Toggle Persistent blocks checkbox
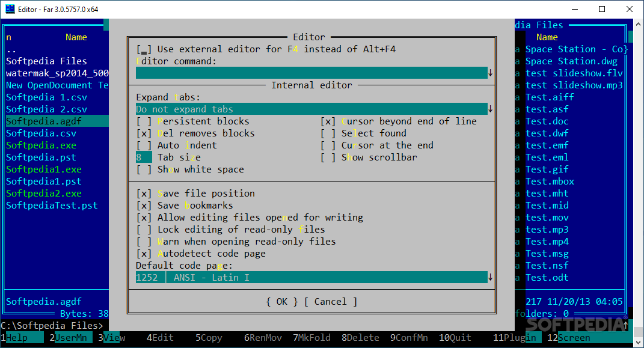 click(x=144, y=121)
